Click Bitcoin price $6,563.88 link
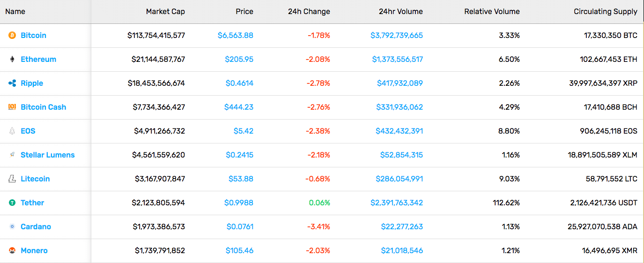Viewport: 644px width, 263px height. point(236,35)
